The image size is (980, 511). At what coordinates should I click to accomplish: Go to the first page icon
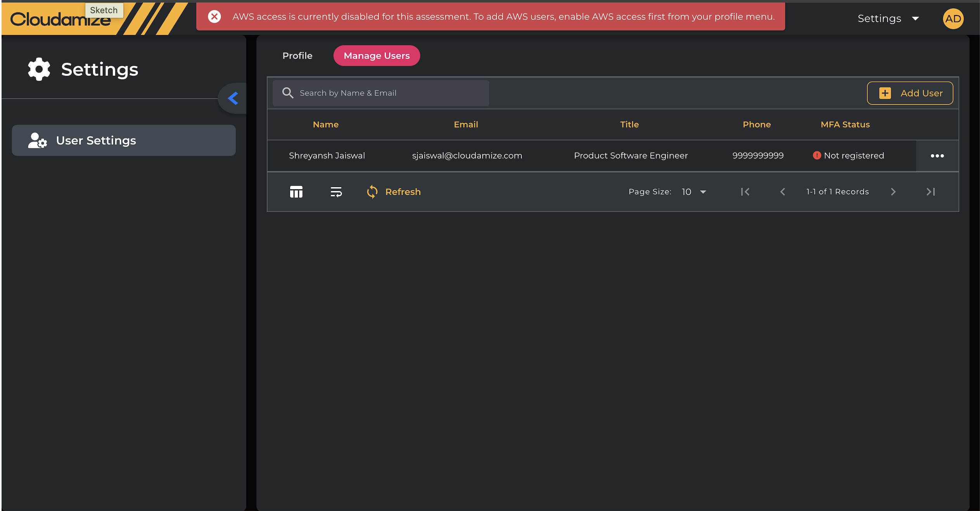click(x=745, y=192)
